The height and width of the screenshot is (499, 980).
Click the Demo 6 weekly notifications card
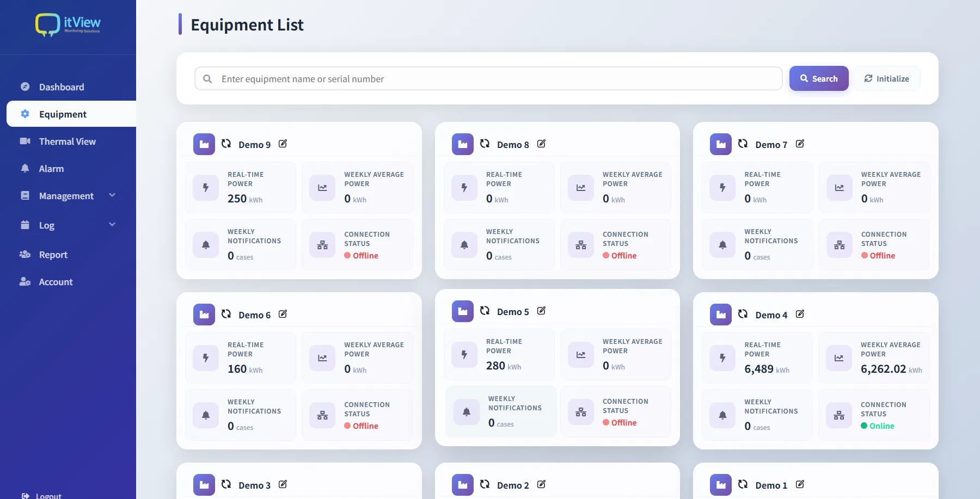coord(241,415)
